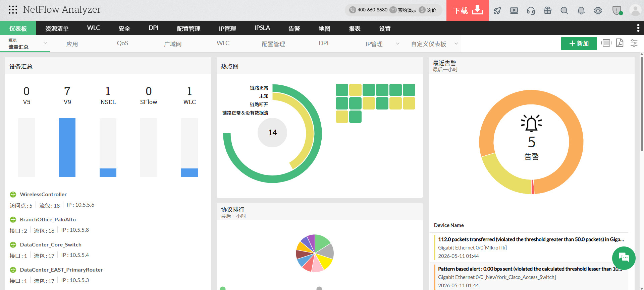Click the first green heatmap tile
The image size is (644, 290).
342,90
